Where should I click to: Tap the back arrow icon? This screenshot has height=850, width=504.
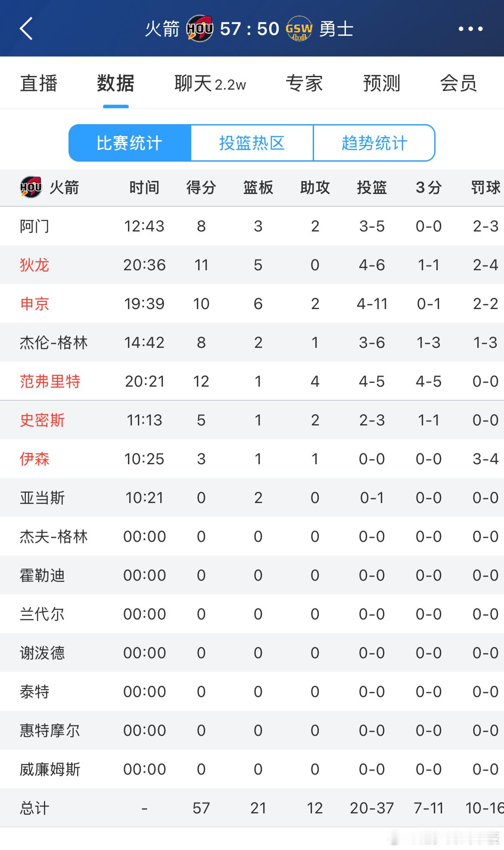[x=26, y=29]
